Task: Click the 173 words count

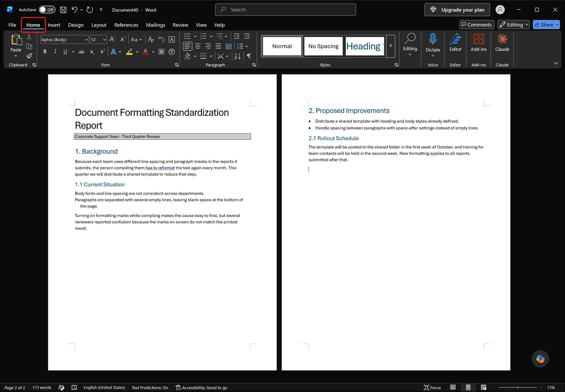Action: pyautogui.click(x=42, y=387)
